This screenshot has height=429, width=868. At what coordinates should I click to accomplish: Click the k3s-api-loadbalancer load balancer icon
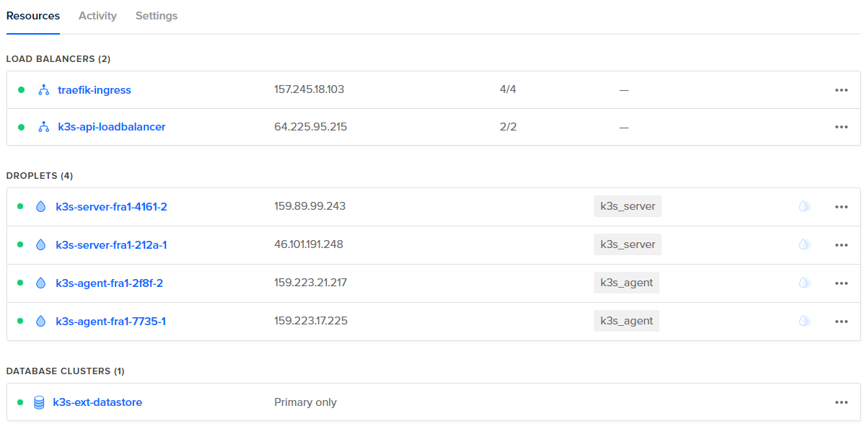click(x=44, y=127)
